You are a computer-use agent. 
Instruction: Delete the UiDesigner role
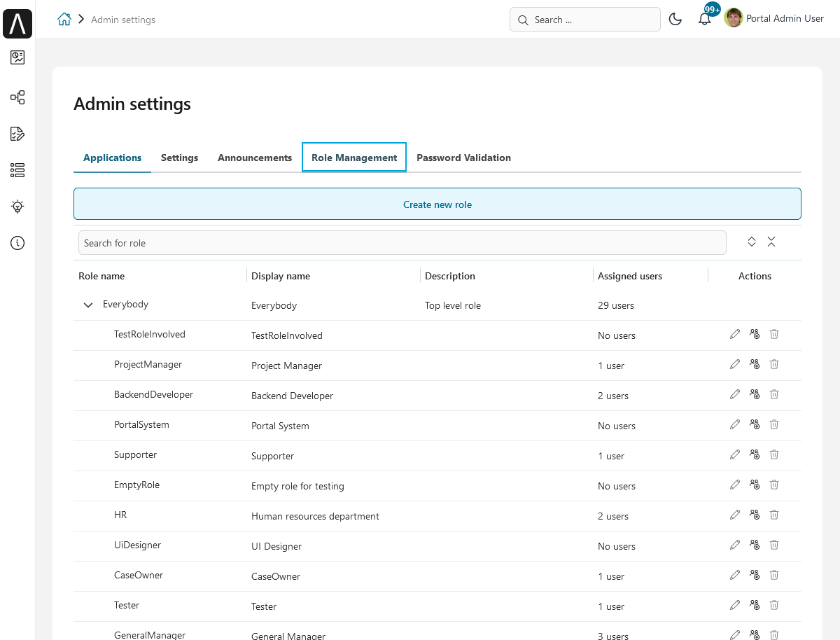coord(774,545)
